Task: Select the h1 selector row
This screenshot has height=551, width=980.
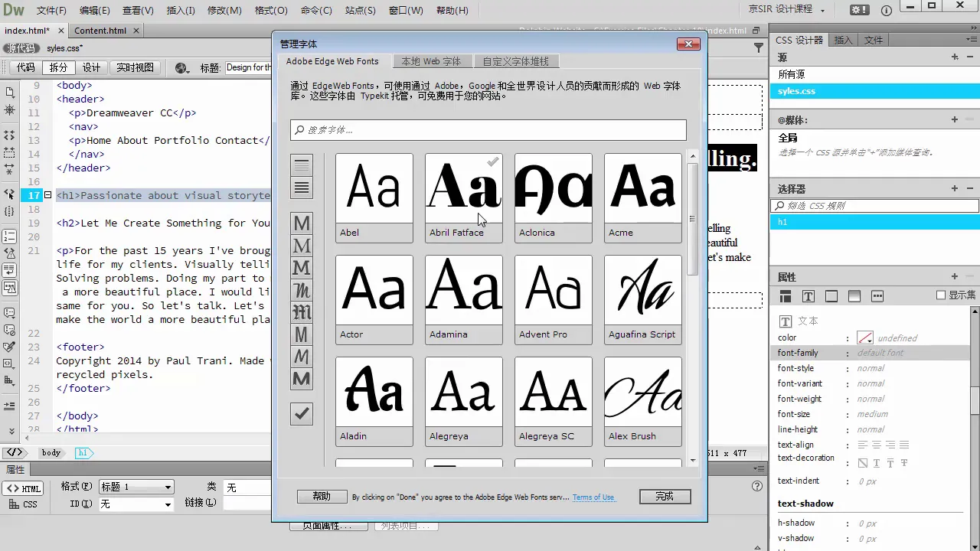Action: click(x=874, y=222)
